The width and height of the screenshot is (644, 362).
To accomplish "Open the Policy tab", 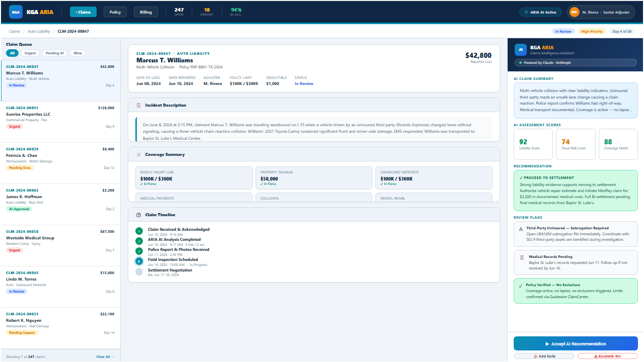I will [115, 12].
